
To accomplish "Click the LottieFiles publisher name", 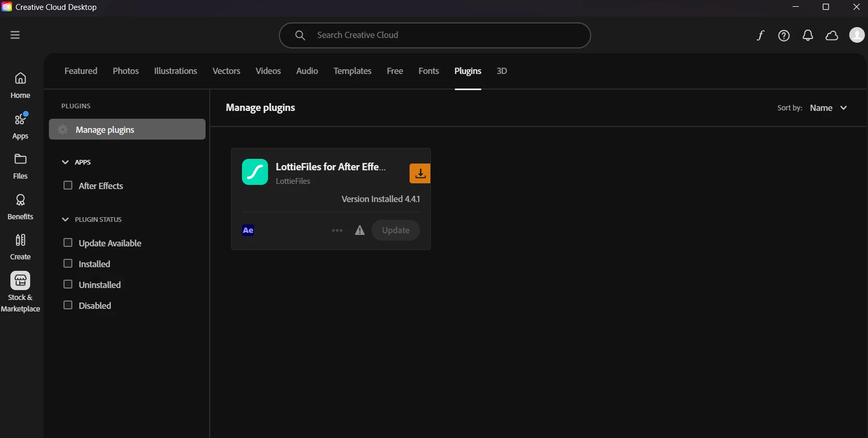I will point(293,181).
